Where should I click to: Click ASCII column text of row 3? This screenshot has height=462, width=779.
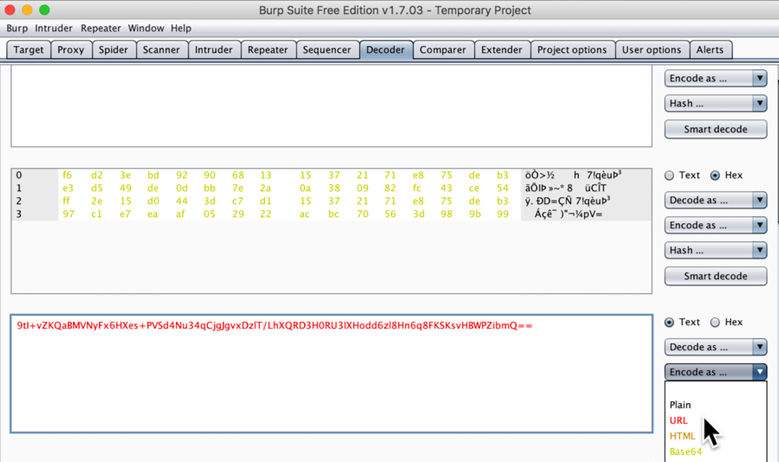coord(568,214)
